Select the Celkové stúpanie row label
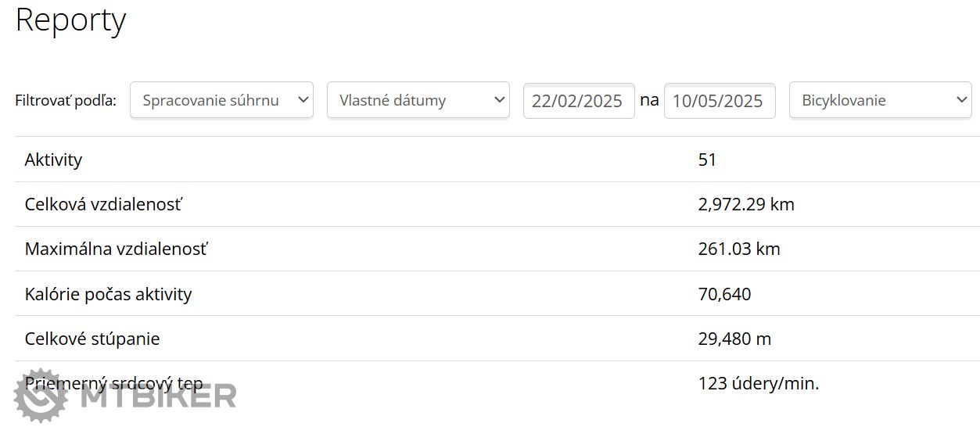 92,339
